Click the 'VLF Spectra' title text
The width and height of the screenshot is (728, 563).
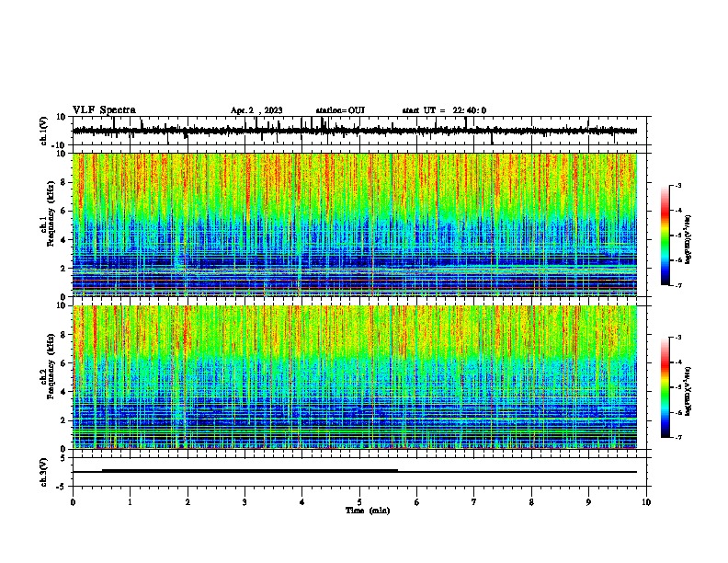pyautogui.click(x=104, y=110)
